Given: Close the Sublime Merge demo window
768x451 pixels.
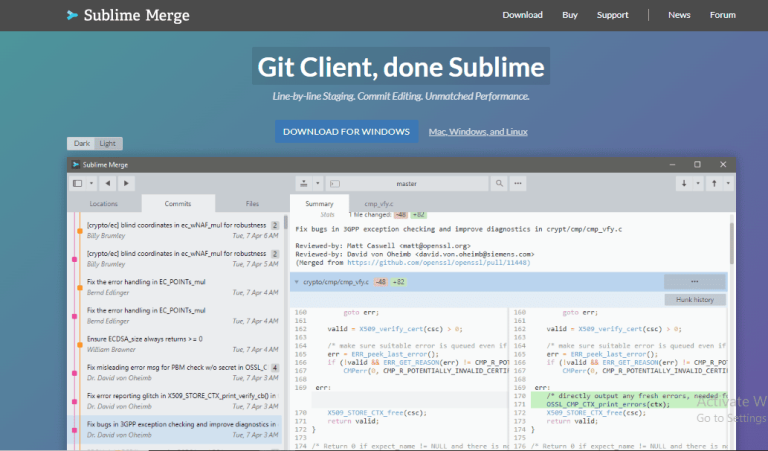Looking at the screenshot, I should pyautogui.click(x=723, y=165).
